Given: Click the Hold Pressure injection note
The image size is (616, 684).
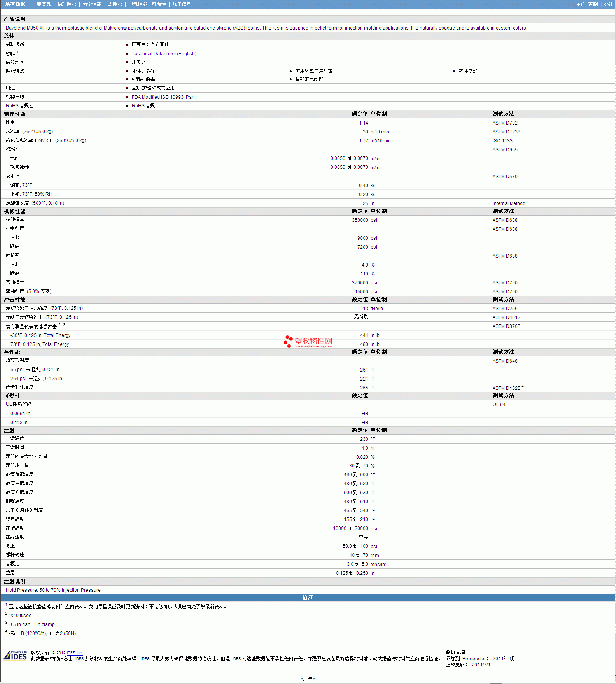Looking at the screenshot, I should tap(53, 590).
